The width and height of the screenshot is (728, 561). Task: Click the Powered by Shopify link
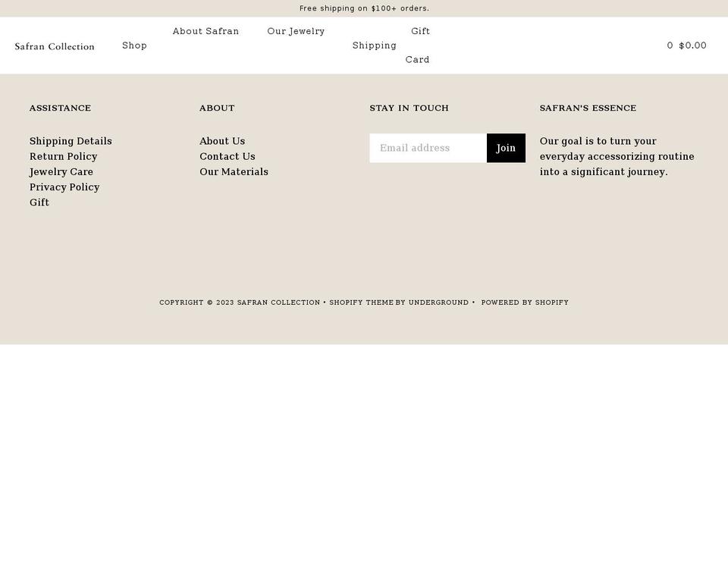point(525,302)
